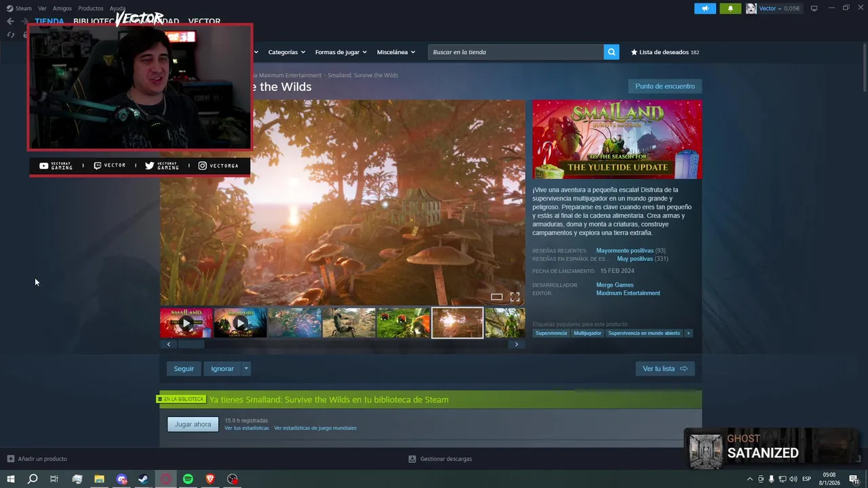
Task: Switch to Big Picture mode monitor icon
Action: pos(814,8)
